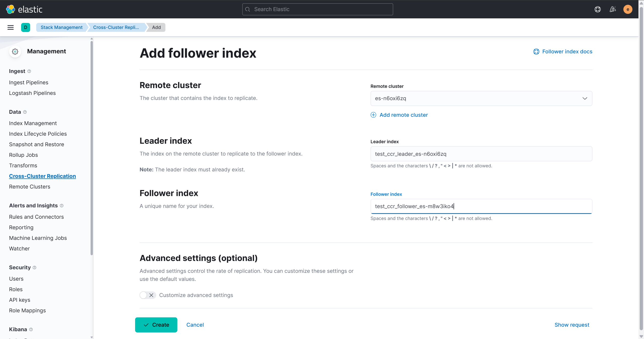Open the user avatar menu
The height and width of the screenshot is (339, 644).
click(628, 9)
